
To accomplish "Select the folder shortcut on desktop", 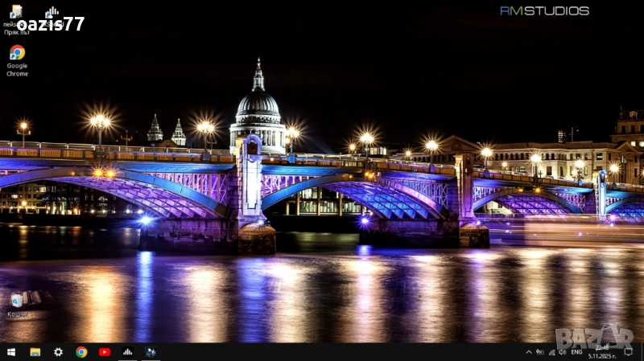I will (x=15, y=12).
